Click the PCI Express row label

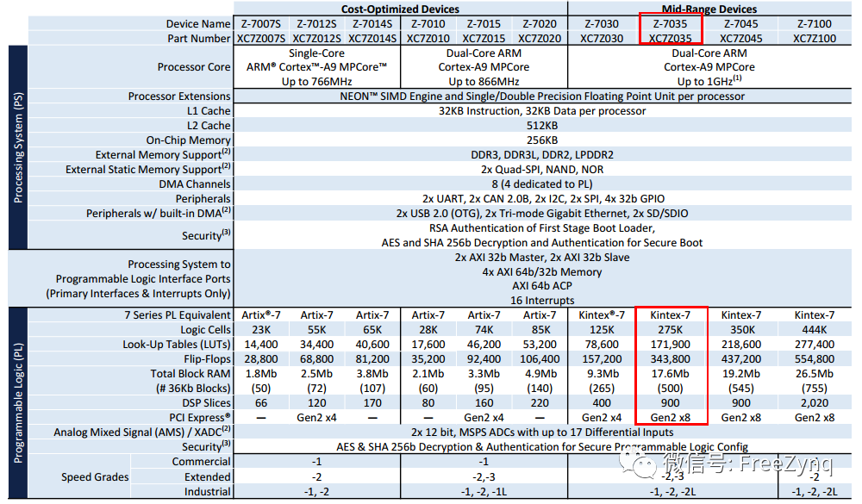pyautogui.click(x=200, y=418)
